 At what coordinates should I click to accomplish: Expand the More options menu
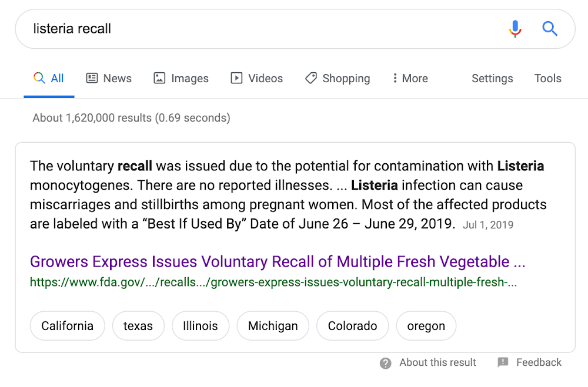(x=410, y=78)
